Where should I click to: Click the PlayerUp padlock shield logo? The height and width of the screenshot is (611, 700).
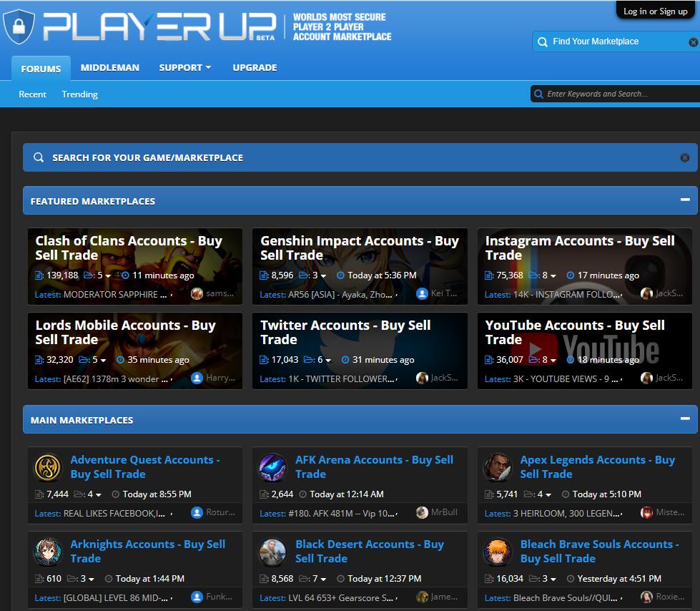click(x=19, y=26)
